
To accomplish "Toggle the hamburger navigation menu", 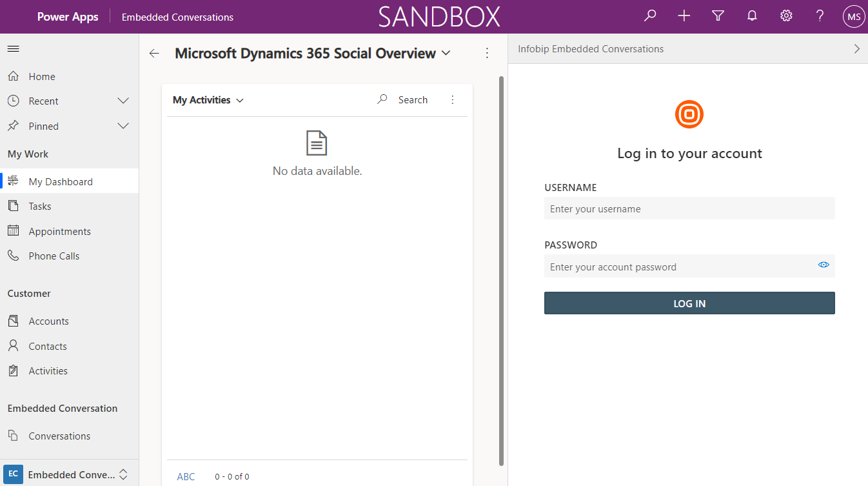I will point(13,49).
